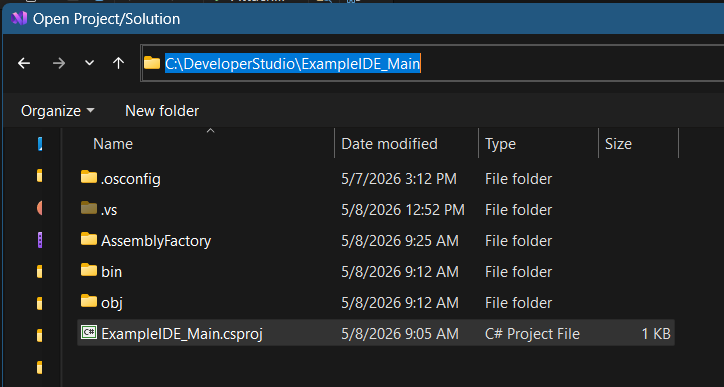Sort by the Name column header
The width and height of the screenshot is (724, 387).
tap(113, 144)
